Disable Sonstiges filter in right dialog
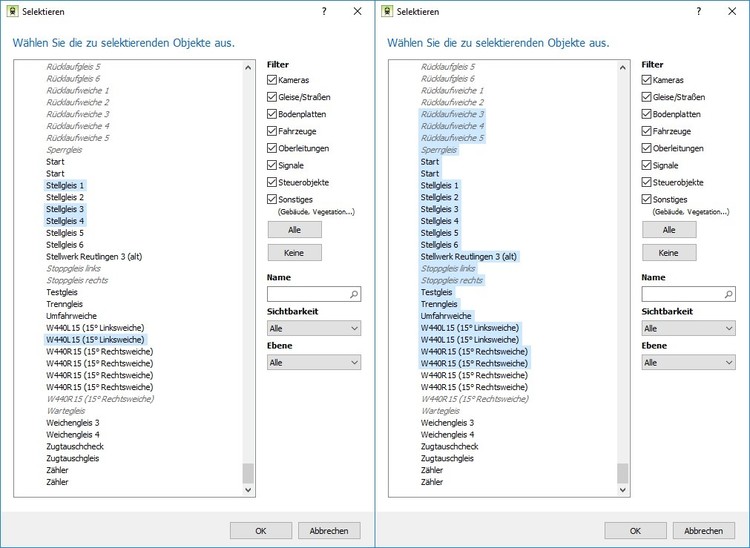 (646, 199)
